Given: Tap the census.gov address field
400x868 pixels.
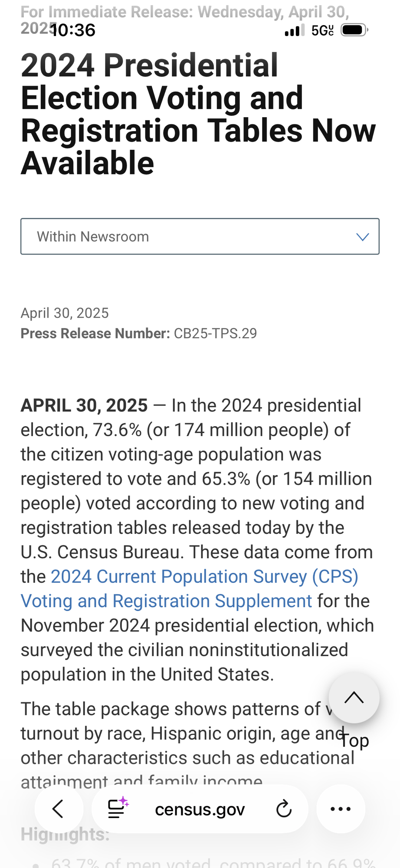Looking at the screenshot, I should pyautogui.click(x=200, y=809).
